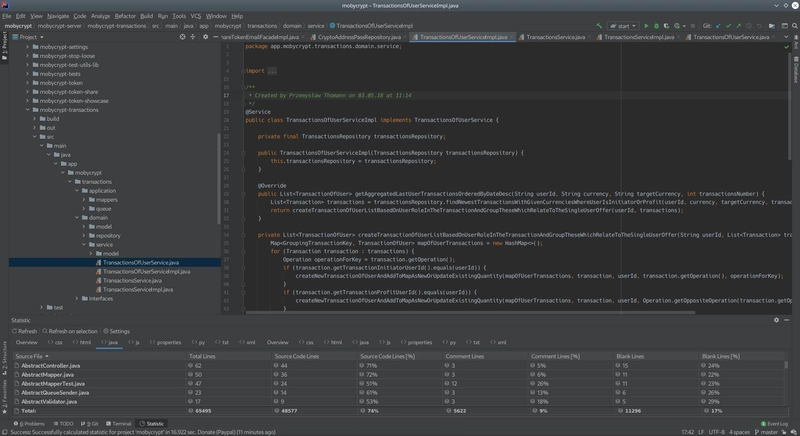Viewport: 800px width, 436px height.
Task: Click the editor horizontal scrollbar
Action: [470, 312]
